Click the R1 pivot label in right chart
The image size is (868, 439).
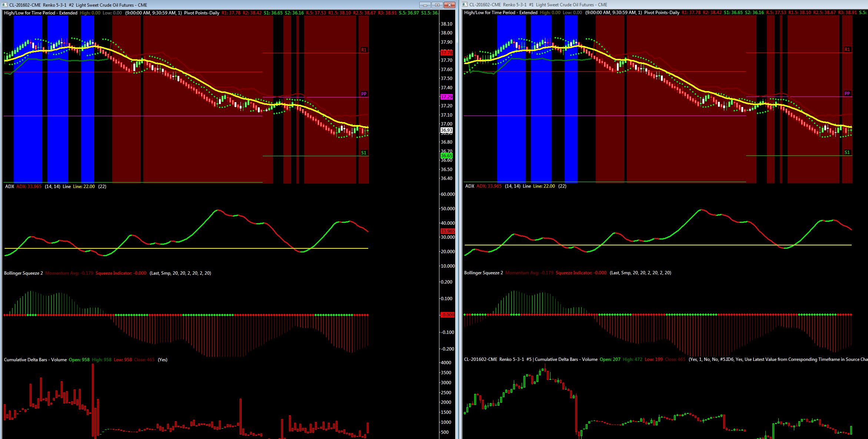click(847, 50)
